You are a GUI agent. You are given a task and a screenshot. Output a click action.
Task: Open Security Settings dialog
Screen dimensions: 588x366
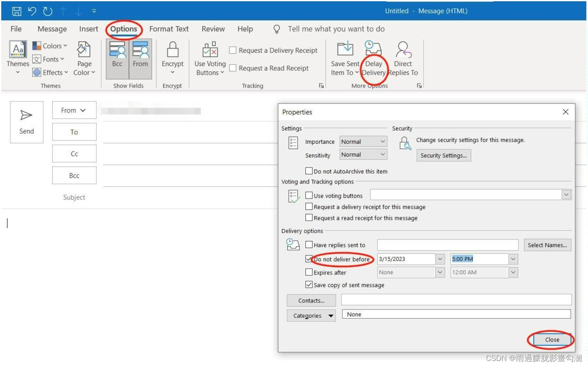pyautogui.click(x=444, y=155)
